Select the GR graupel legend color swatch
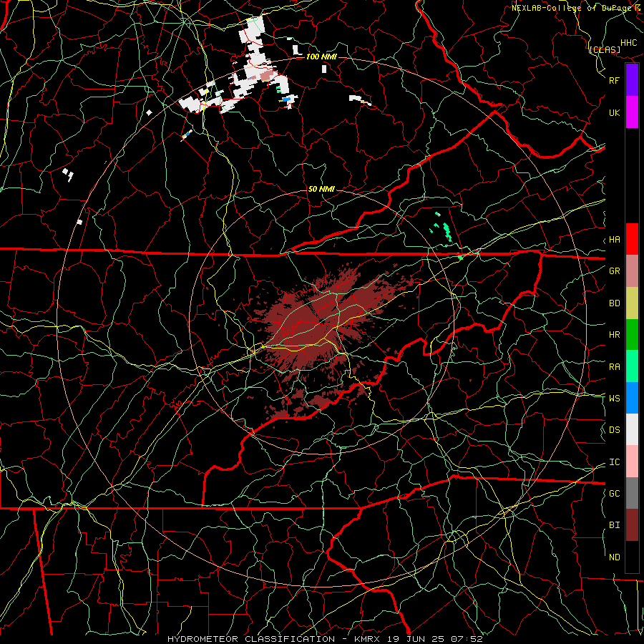 [632, 270]
